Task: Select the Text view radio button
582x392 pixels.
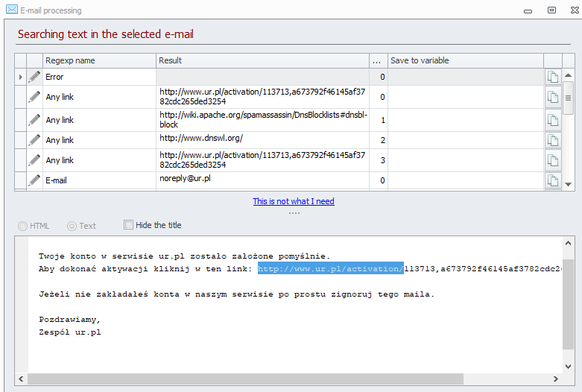Action: pyautogui.click(x=72, y=226)
